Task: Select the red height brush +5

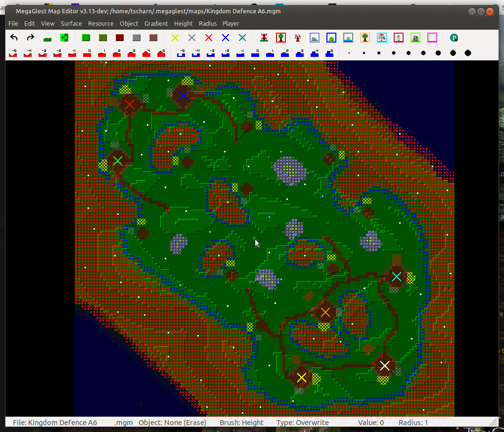Action: point(161,53)
